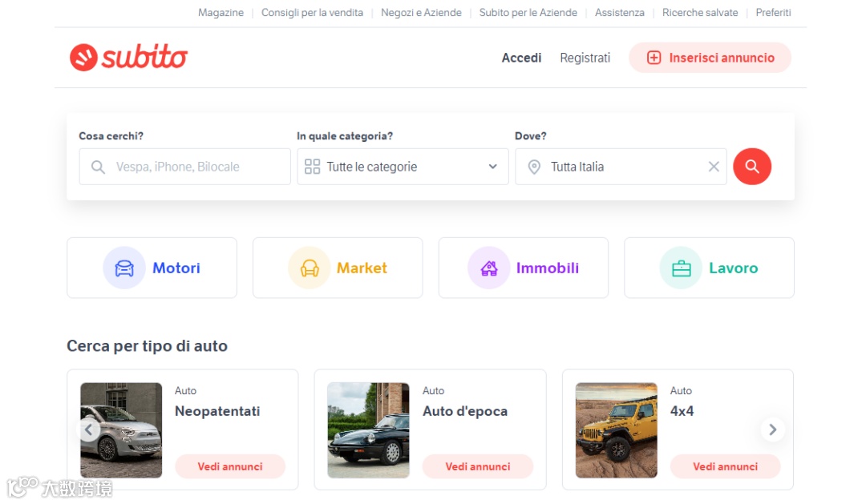The width and height of the screenshot is (866, 504).
Task: Open Ricerche salvate
Action: (700, 12)
